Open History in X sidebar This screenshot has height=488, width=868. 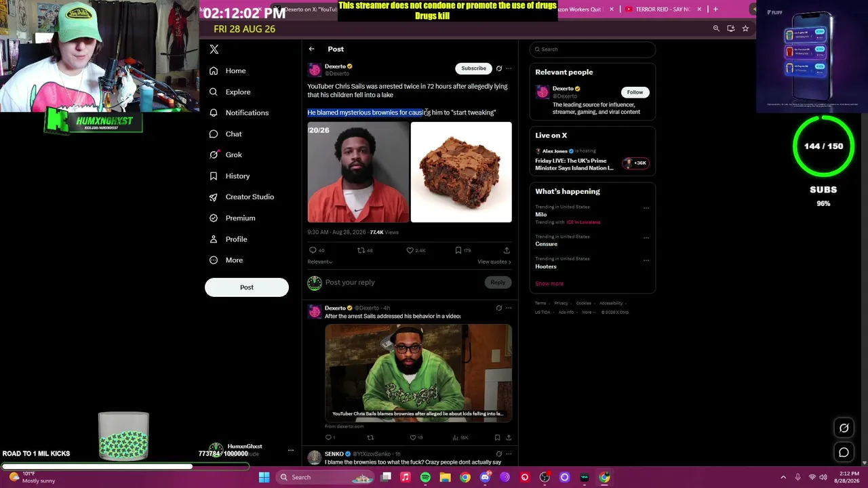[229, 176]
